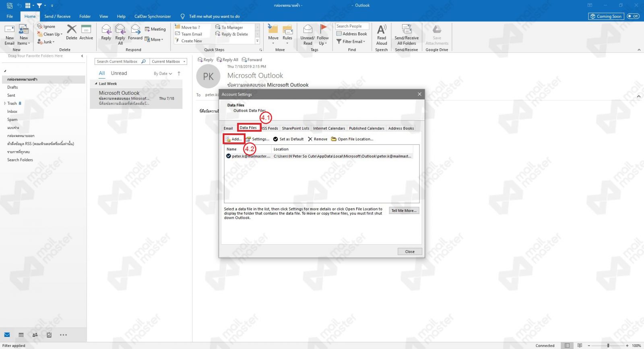
Task: Click Remove data file
Action: [318, 139]
